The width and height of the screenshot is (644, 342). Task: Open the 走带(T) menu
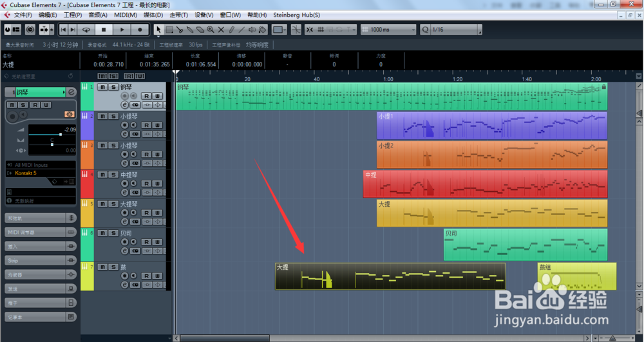[178, 15]
